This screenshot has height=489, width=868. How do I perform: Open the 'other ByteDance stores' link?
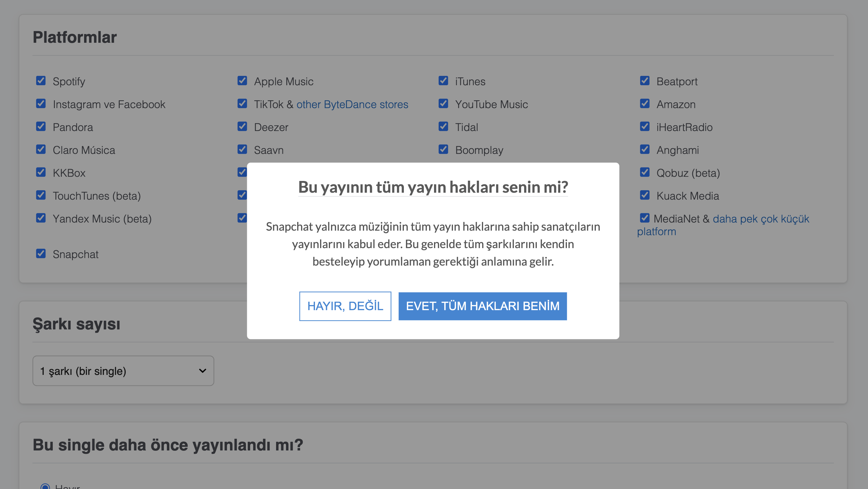click(x=352, y=104)
